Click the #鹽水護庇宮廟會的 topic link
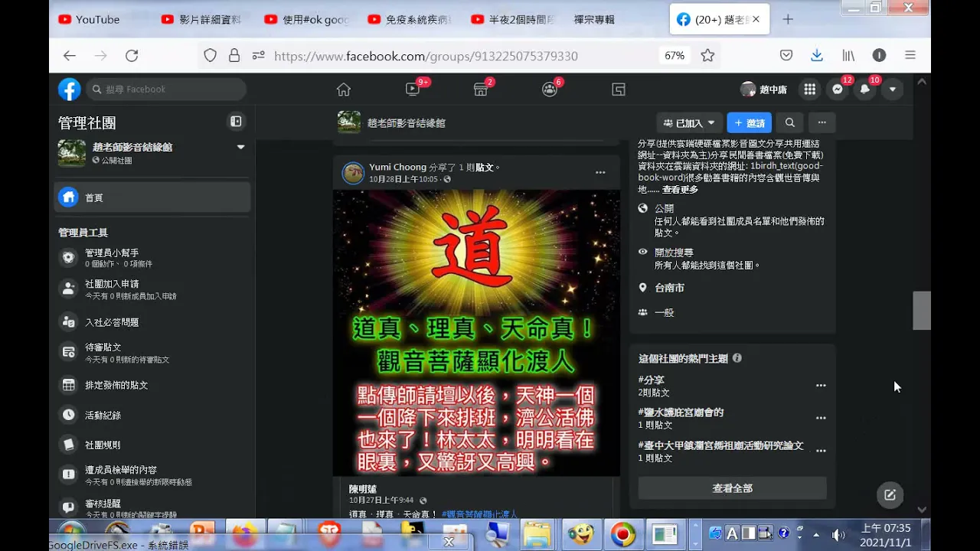This screenshot has width=980, height=551. (x=681, y=412)
